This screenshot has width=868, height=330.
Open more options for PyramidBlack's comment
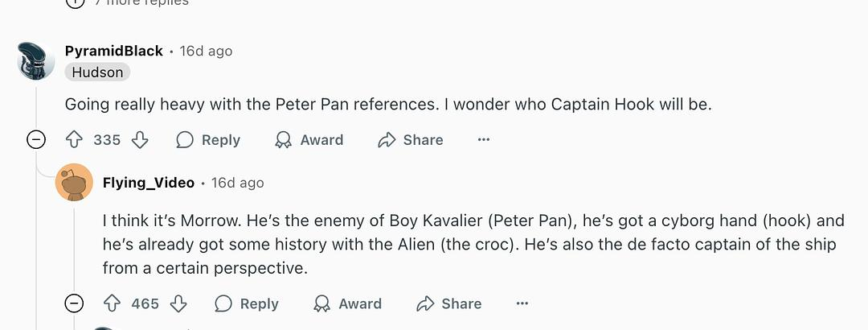pos(484,140)
